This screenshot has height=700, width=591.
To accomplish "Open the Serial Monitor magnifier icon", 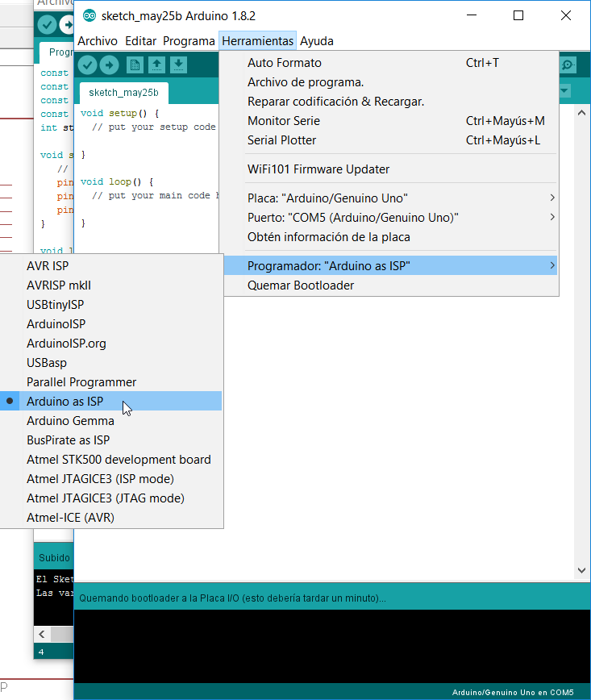I will pos(568,65).
